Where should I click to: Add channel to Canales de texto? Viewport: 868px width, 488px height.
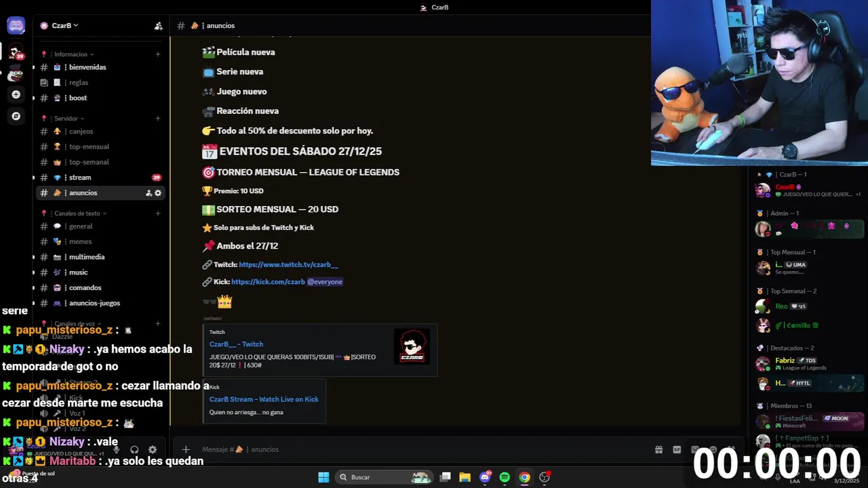[x=158, y=213]
